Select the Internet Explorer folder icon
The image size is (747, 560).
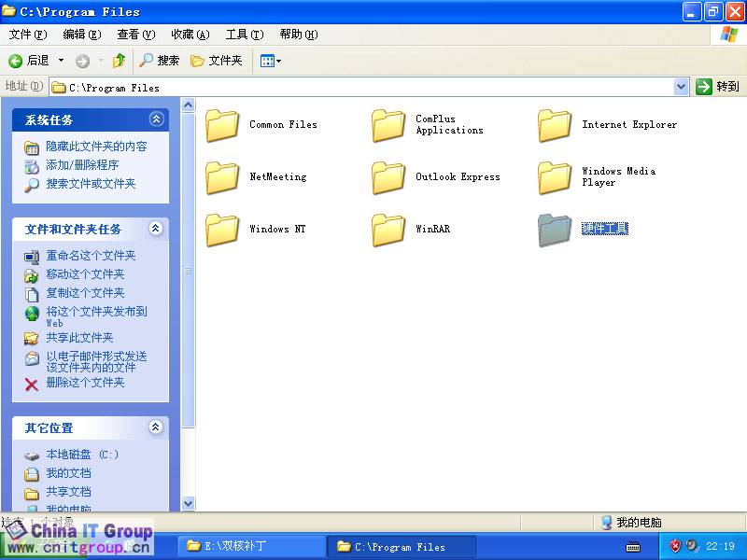click(x=555, y=125)
